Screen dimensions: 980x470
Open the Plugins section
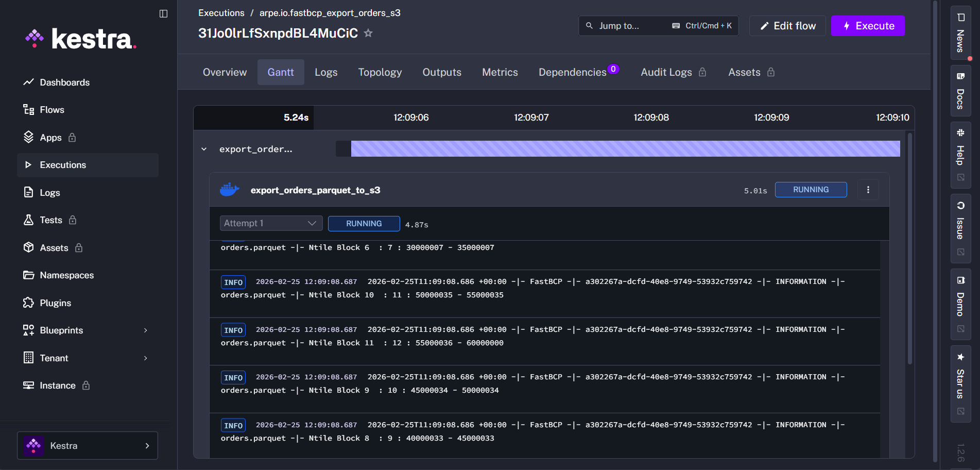pyautogui.click(x=55, y=303)
